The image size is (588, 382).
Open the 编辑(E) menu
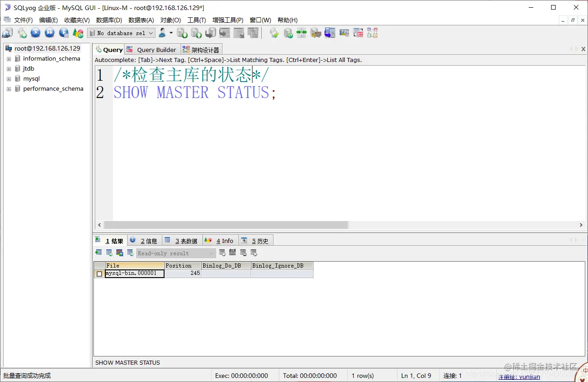coord(48,20)
